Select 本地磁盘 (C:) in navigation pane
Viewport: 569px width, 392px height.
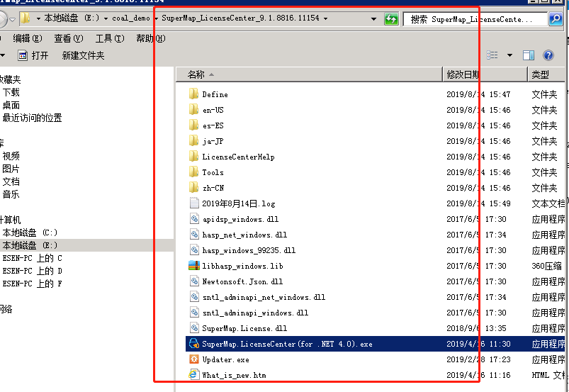30,233
